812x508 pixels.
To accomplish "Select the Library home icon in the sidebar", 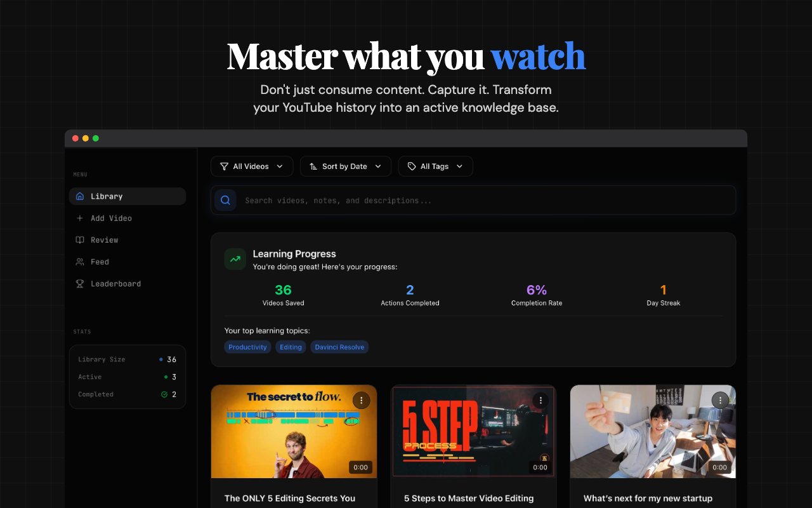I will pyautogui.click(x=80, y=196).
